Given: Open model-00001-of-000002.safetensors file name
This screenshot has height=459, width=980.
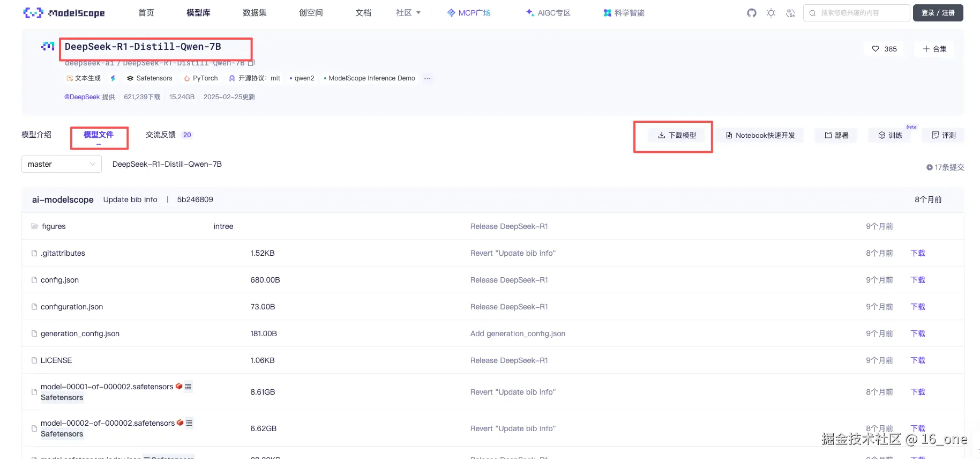Looking at the screenshot, I should [x=107, y=387].
